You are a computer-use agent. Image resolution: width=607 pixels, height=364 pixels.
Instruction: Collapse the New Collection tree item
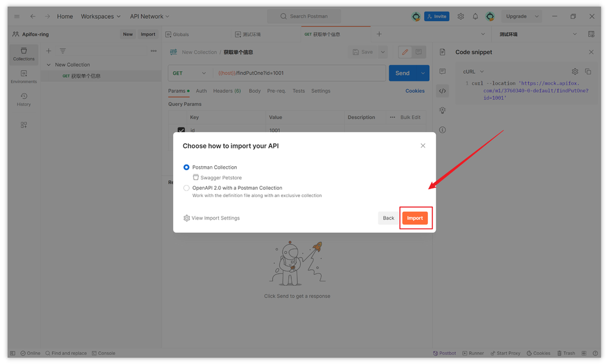(49, 64)
